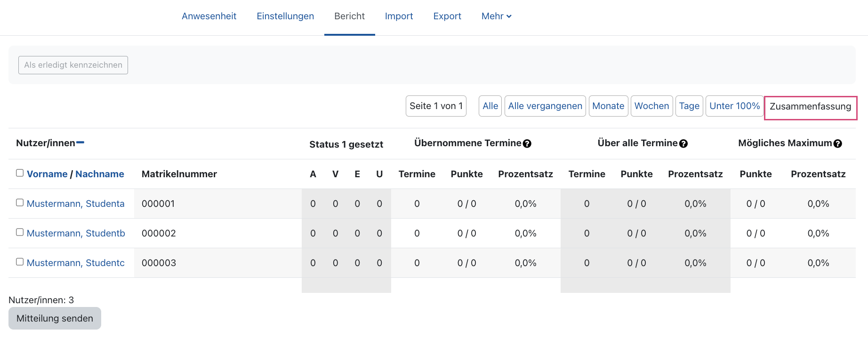868x346 pixels.
Task: Click help icon next to Übernommene Termine
Action: pos(527,144)
